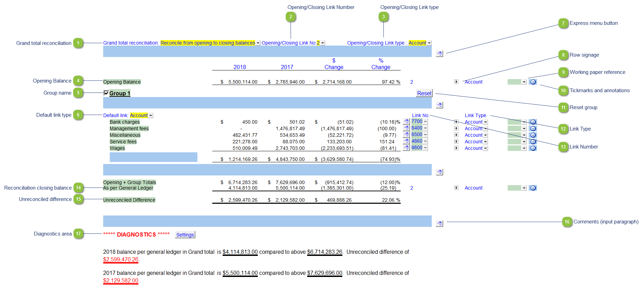Open link number dropdown next to 4860
This screenshot has width=644, height=288.
pyautogui.click(x=425, y=141)
